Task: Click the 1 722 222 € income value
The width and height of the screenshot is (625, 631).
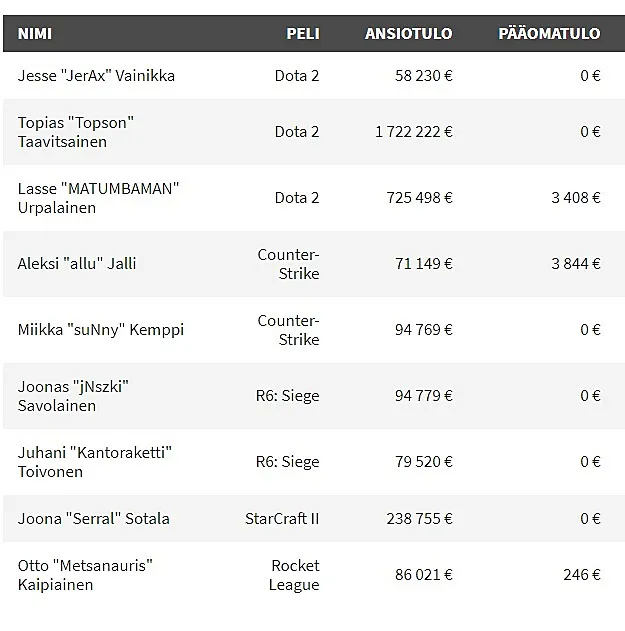Action: pyautogui.click(x=414, y=132)
